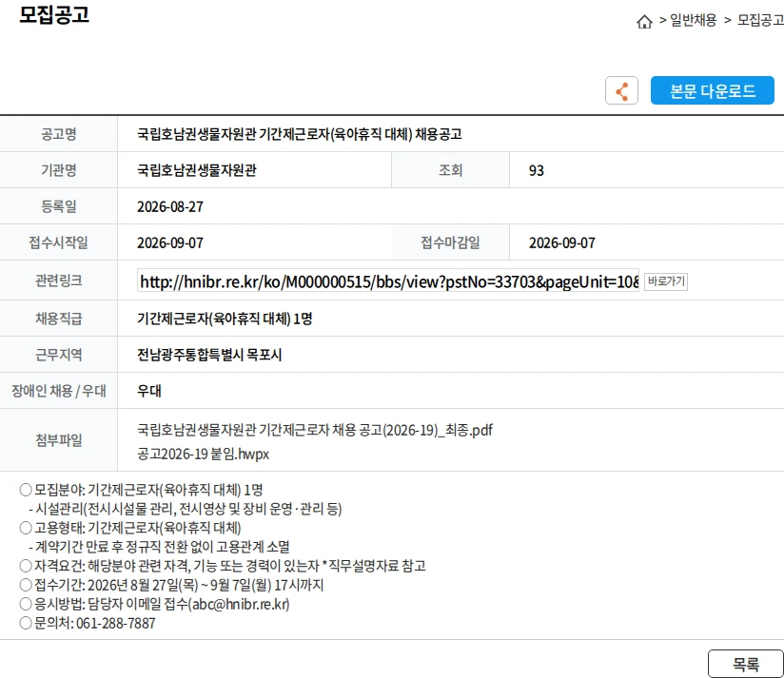Click work location 전남광주통합특별시 목포시

[x=209, y=355]
